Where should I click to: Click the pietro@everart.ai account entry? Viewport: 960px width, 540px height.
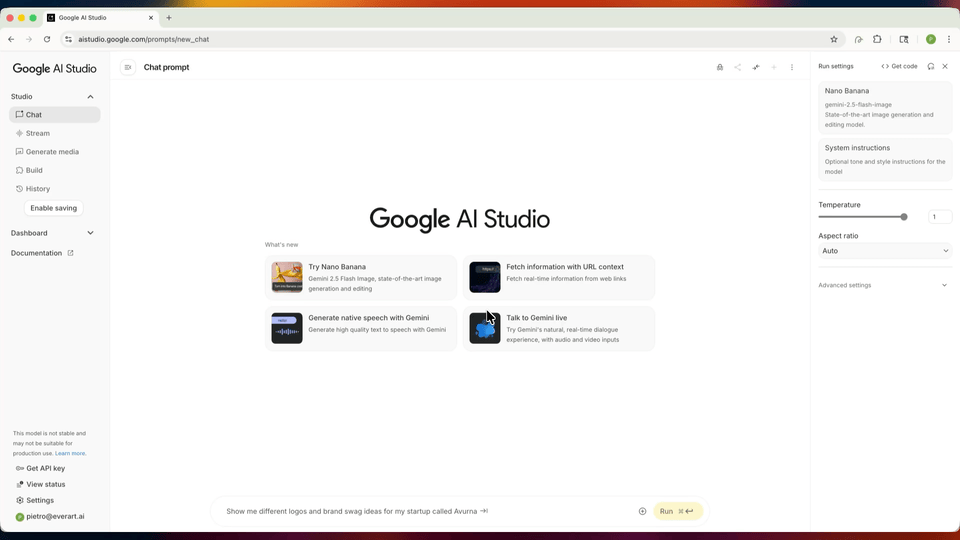(50, 517)
